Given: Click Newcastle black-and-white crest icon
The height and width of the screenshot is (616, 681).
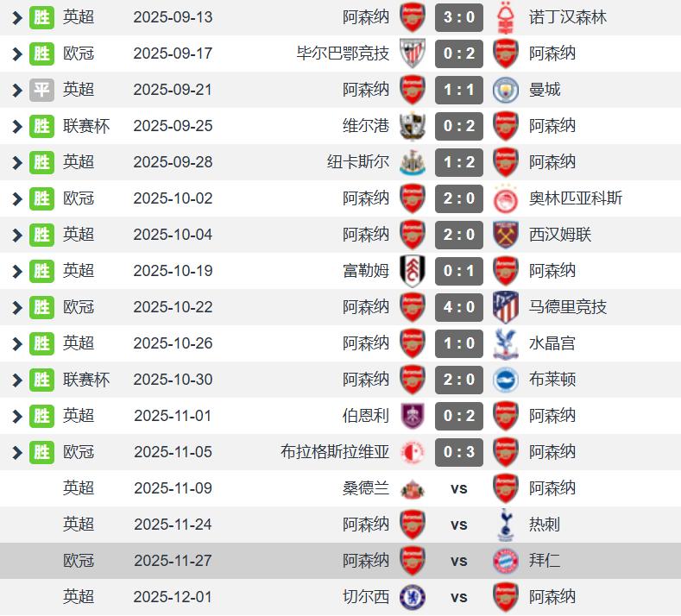Looking at the screenshot, I should [x=413, y=162].
